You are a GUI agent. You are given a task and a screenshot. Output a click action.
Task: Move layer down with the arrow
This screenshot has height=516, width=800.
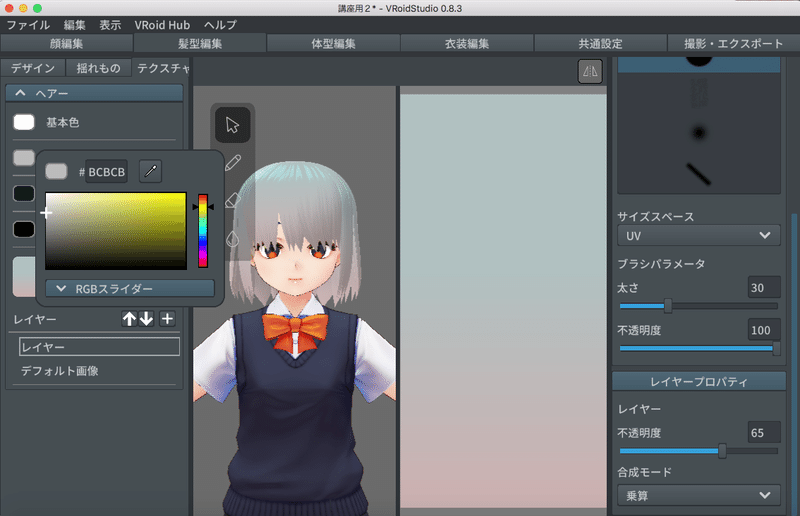click(146, 319)
